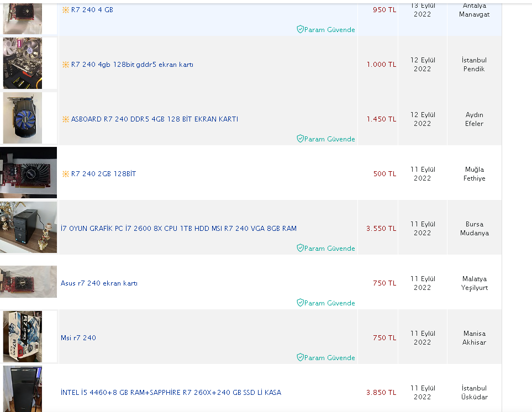View black PC tower thumbnail from Bursa Mudanya

29,227
